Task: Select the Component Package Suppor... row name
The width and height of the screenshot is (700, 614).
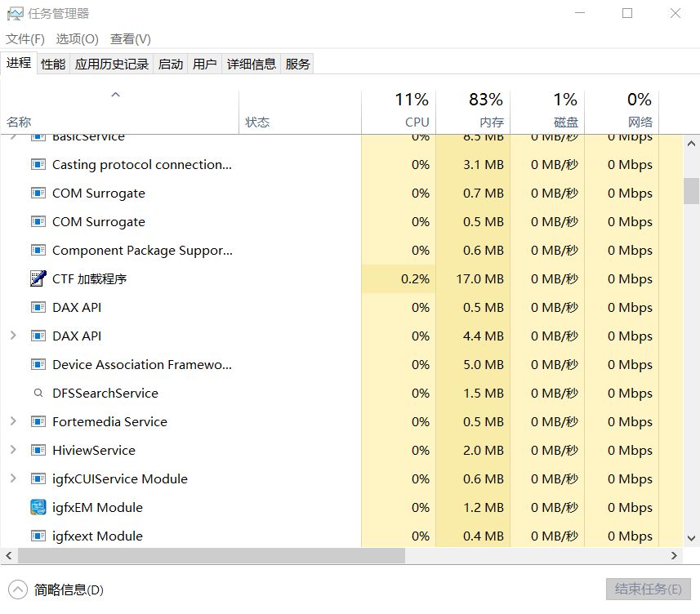Action: pyautogui.click(x=142, y=251)
